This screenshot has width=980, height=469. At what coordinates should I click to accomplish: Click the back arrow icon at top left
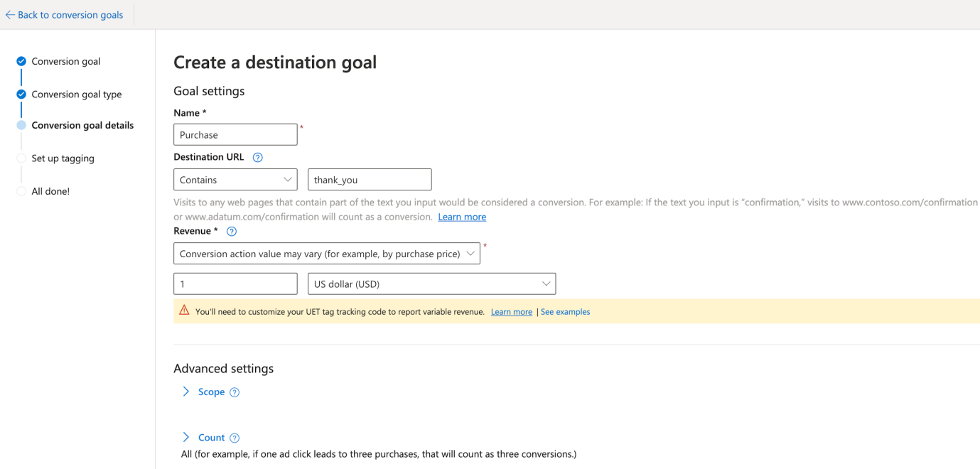pyautogui.click(x=10, y=15)
